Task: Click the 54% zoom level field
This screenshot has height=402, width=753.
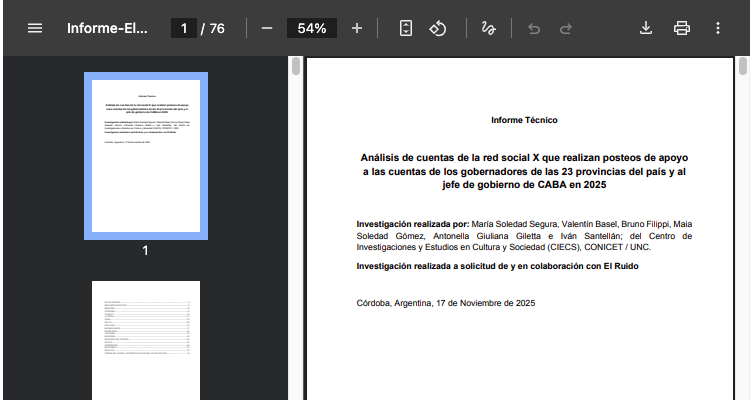Action: (x=311, y=28)
